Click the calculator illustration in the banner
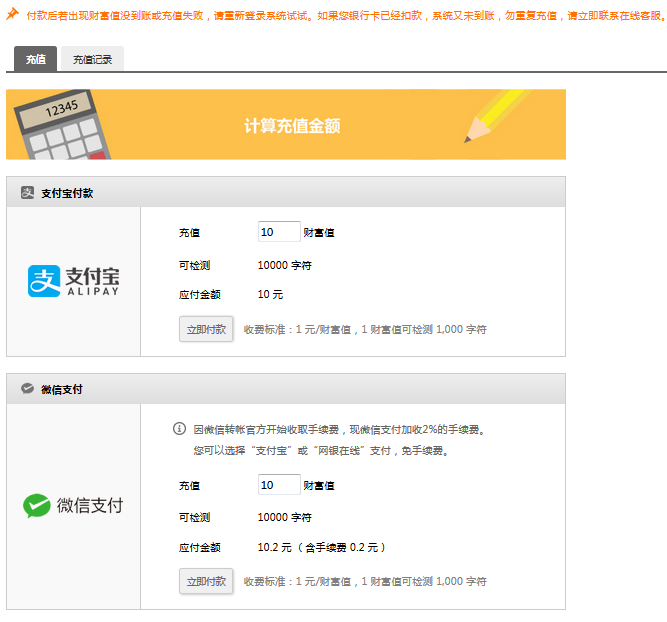This screenshot has height=622, width=667. tap(62, 125)
